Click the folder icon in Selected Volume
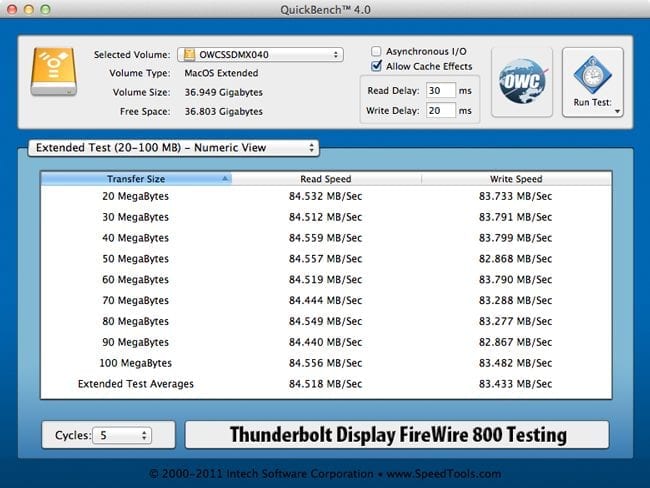Viewport: 650px width, 488px height. tap(188, 54)
